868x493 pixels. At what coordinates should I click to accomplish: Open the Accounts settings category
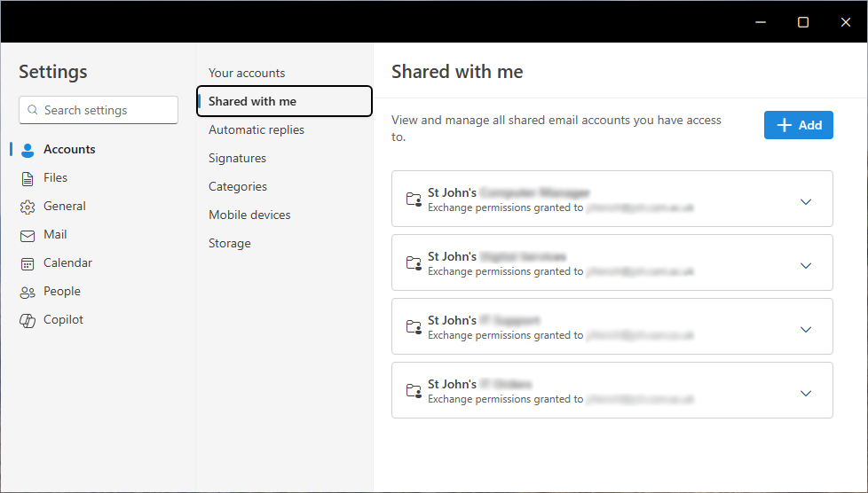pyautogui.click(x=69, y=149)
